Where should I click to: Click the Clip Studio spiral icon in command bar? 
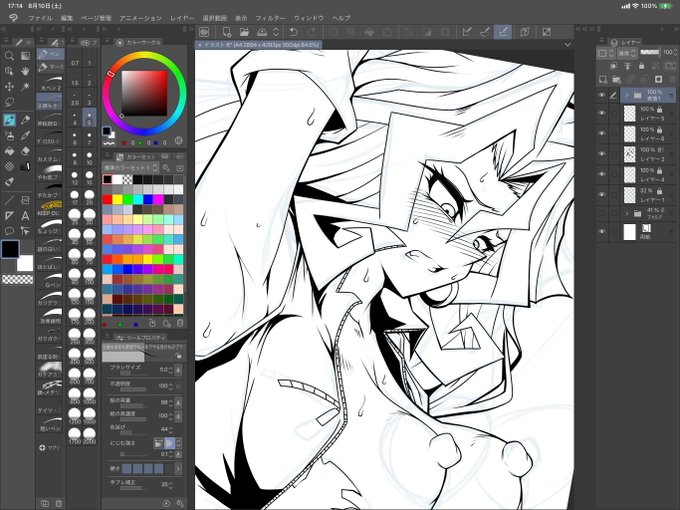(x=204, y=32)
